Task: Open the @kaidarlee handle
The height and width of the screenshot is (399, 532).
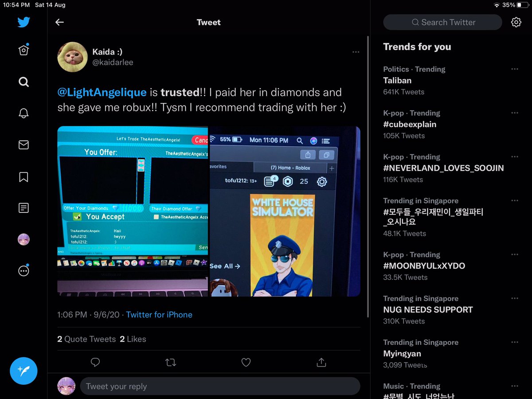Action: (x=113, y=63)
